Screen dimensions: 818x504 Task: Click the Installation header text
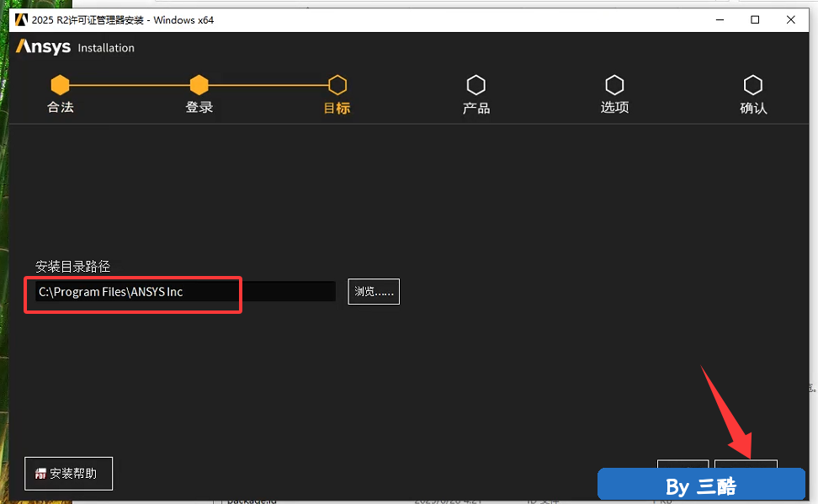106,48
